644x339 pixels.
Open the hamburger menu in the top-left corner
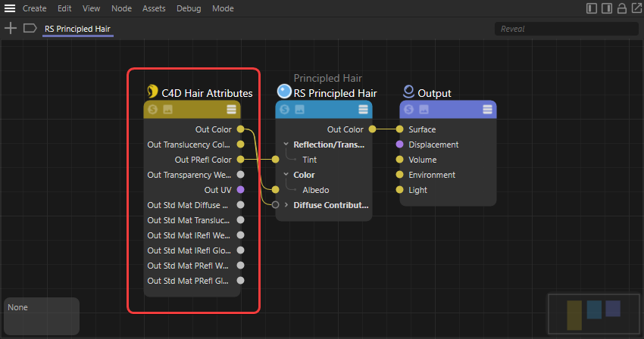pyautogui.click(x=10, y=9)
